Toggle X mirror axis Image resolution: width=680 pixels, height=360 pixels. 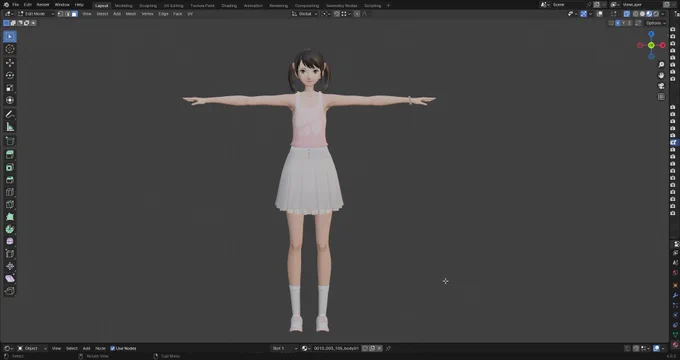tap(618, 23)
